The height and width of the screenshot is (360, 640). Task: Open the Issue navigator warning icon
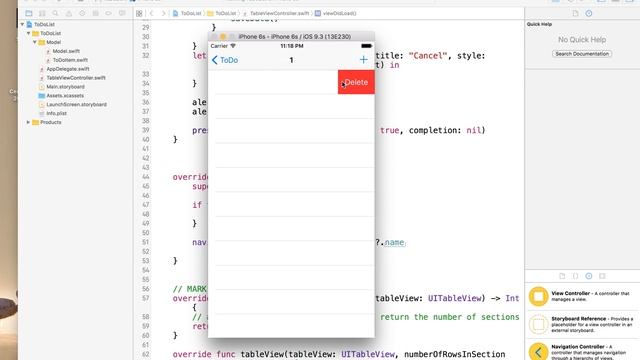pos(69,13)
